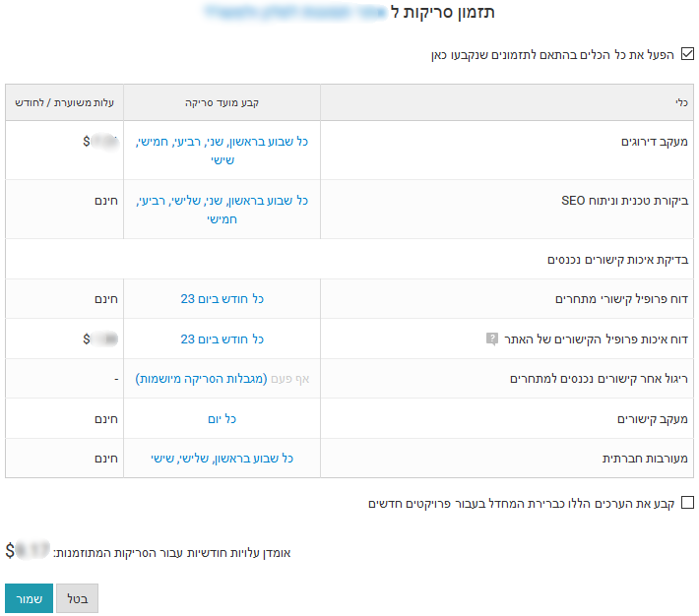Click the help question-mark icon beside דוח איכות פרופיל
699x616 pixels.
coord(491,339)
